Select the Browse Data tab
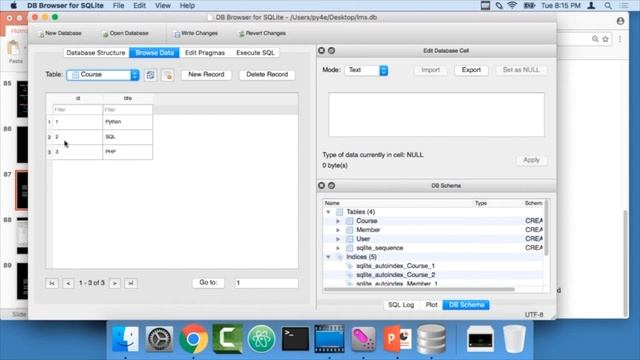Image resolution: width=640 pixels, height=360 pixels. click(x=154, y=53)
